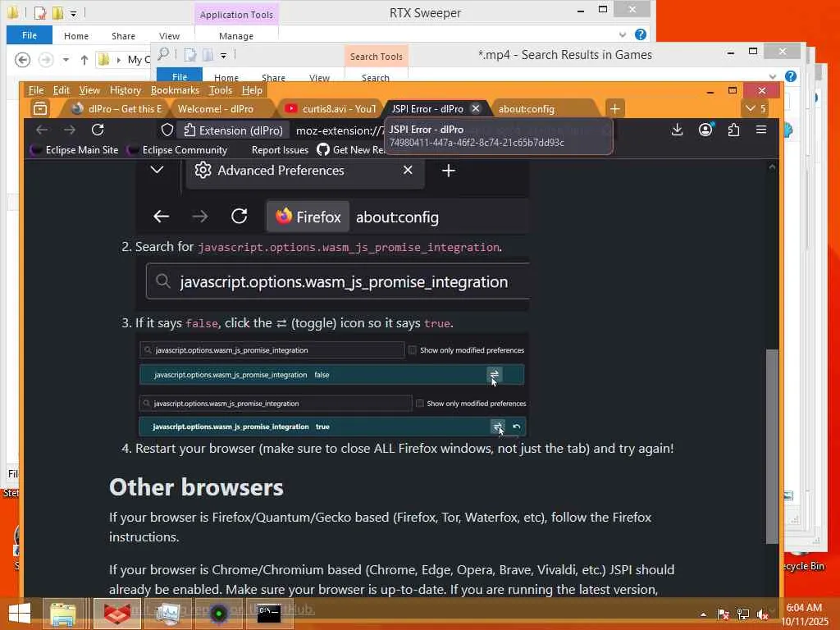Open the Get New Re... GitHub bookmark
The image size is (840, 630).
coord(351,150)
